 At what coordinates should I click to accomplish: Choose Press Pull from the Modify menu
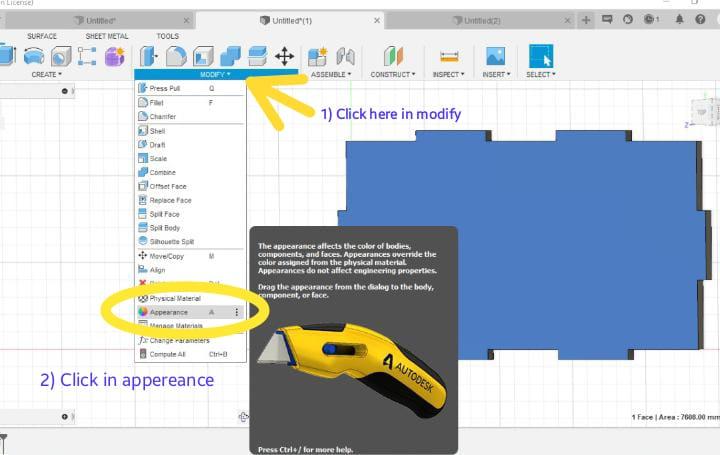[190, 88]
